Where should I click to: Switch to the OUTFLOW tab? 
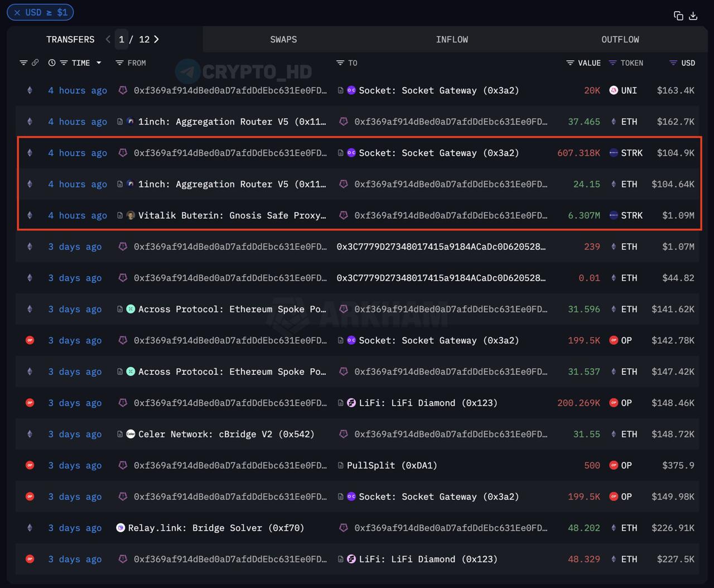click(620, 40)
